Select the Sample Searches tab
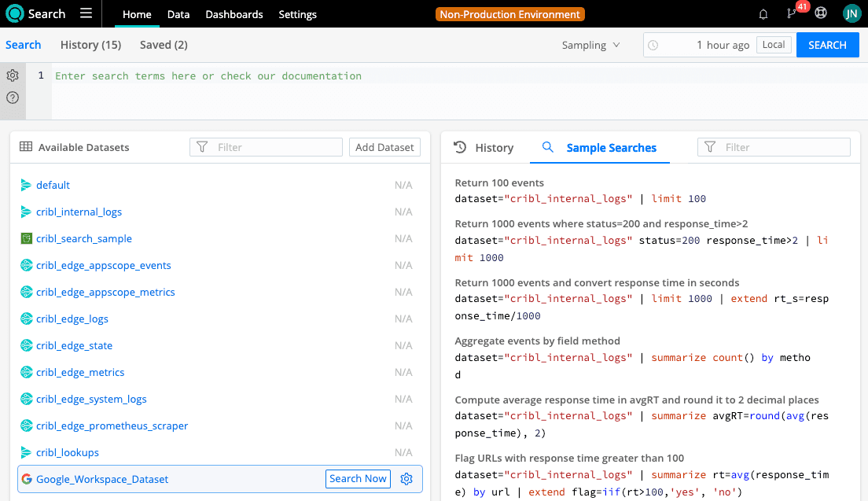Viewport: 868px width, 501px height. [611, 148]
